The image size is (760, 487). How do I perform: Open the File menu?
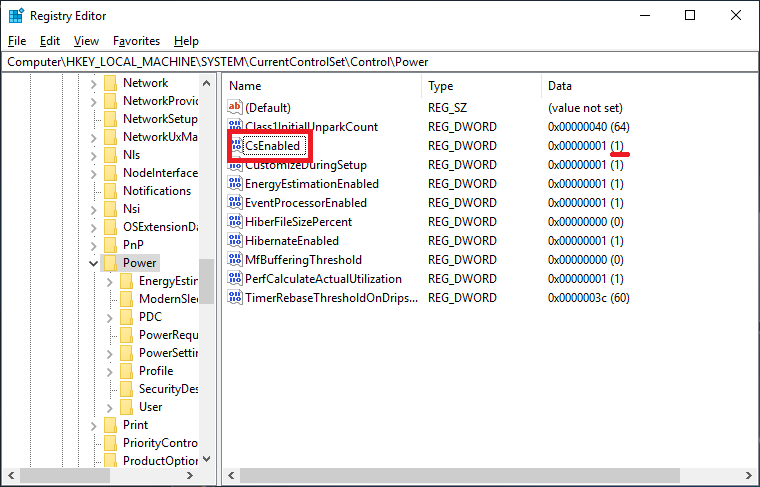(x=17, y=41)
